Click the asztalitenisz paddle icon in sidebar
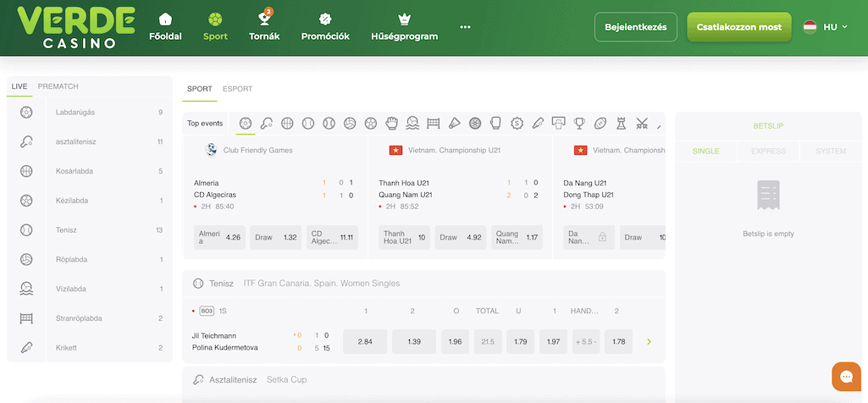Screen dimensions: 868x403 26,141
